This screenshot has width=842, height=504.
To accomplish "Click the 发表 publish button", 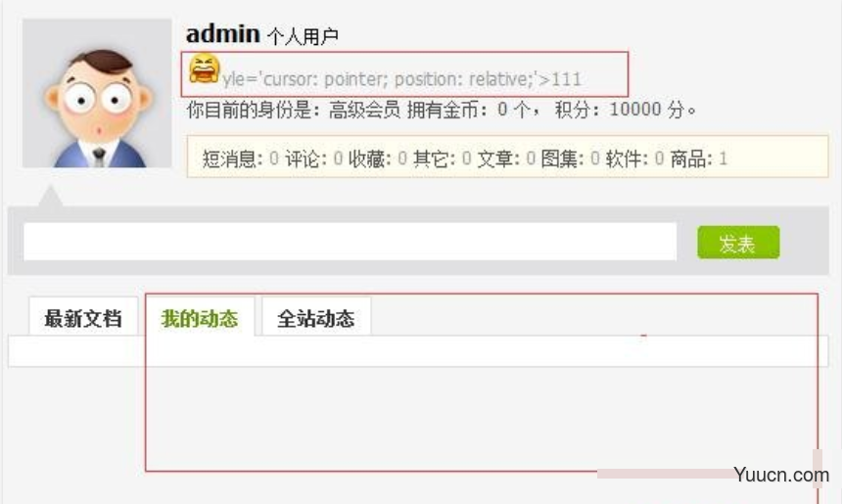I will pos(738,243).
